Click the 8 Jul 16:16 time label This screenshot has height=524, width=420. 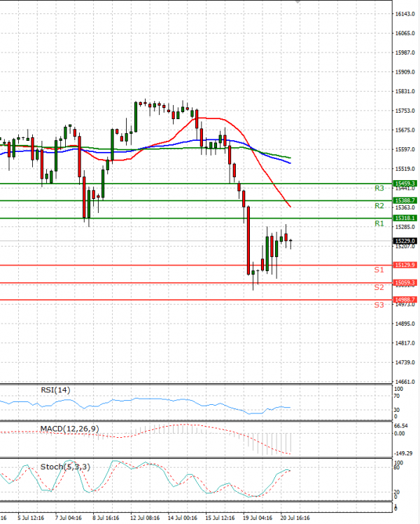click(x=106, y=518)
